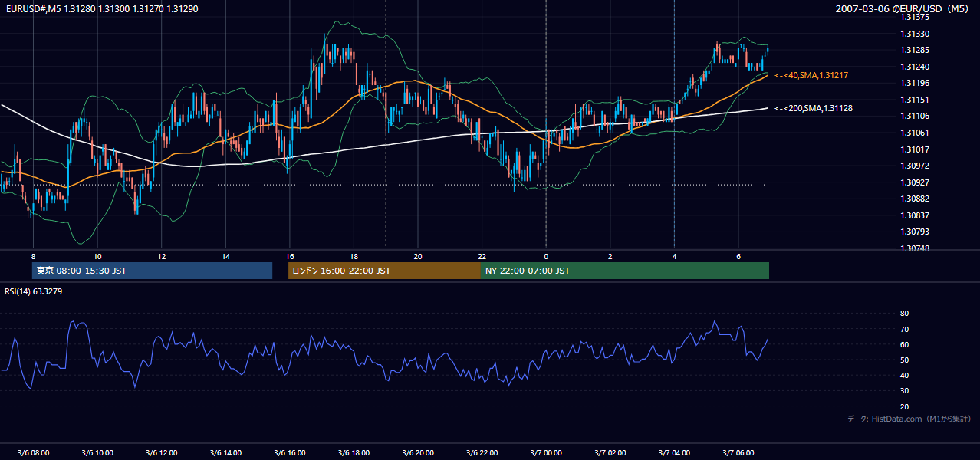Click the 3/6 20:00 time label
Screen dimensions: 980x460
click(418, 452)
